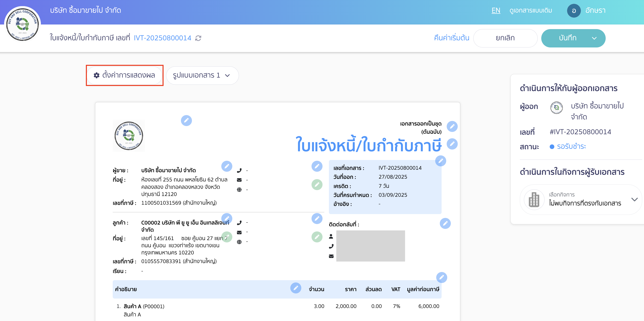Edit the คำอธิบาย column header pencil icon
644x321 pixels.
coord(296,288)
